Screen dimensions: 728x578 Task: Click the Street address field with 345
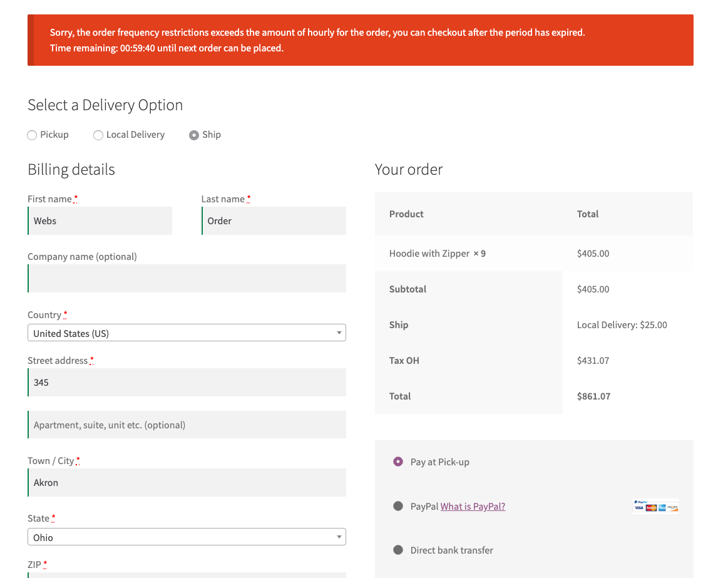(x=187, y=383)
